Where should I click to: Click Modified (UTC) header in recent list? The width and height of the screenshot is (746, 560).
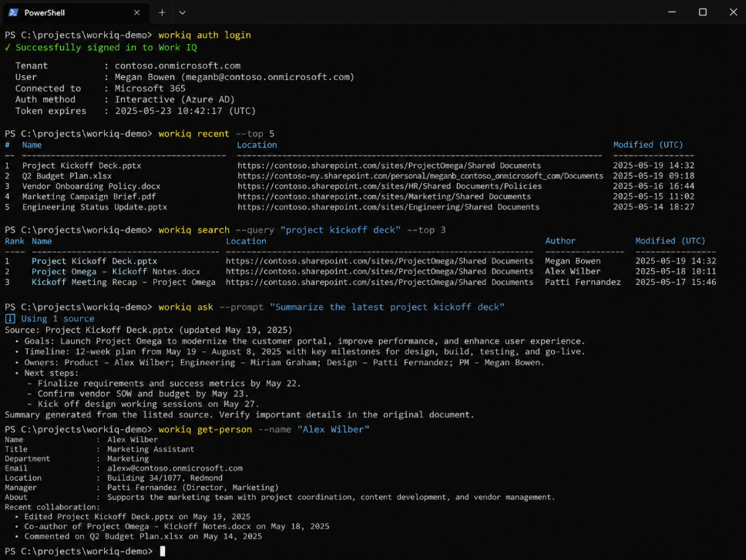pos(648,145)
